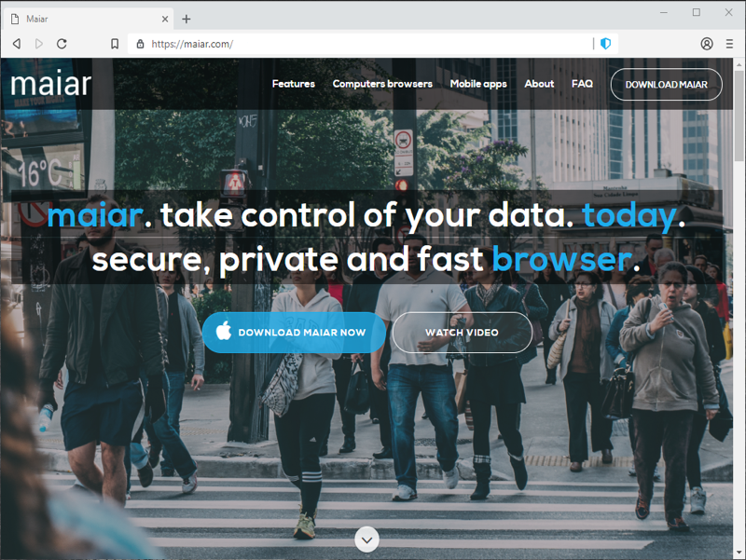
Task: Reload the page with the refresh icon
Action: pos(62,44)
